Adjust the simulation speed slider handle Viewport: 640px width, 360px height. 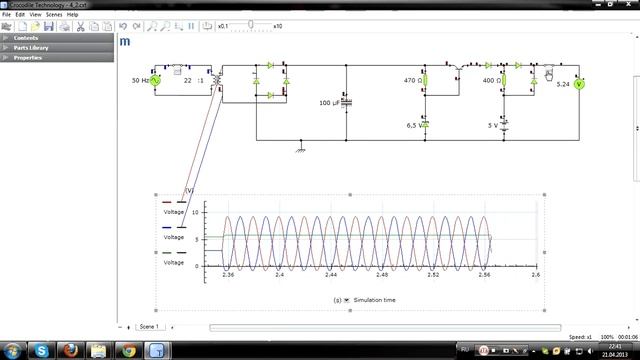(251, 25)
